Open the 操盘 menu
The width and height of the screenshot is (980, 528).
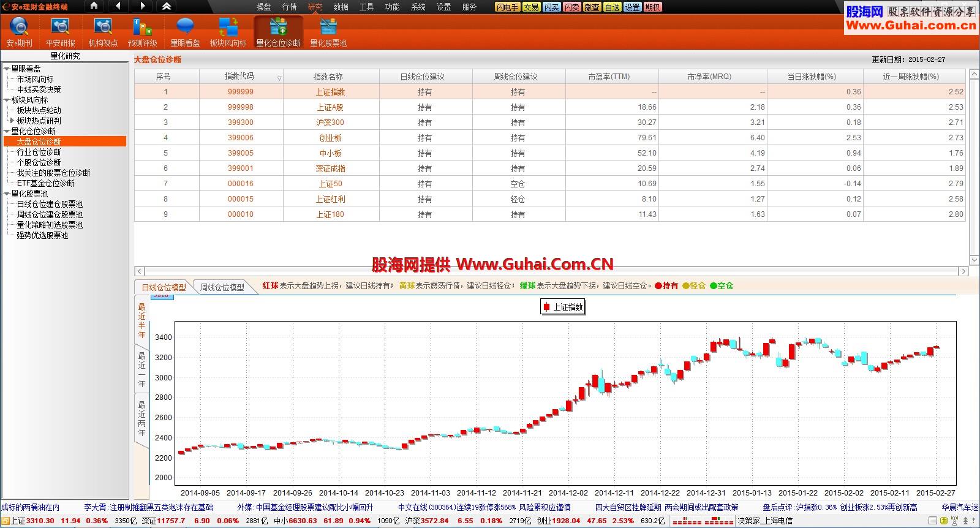pos(264,7)
